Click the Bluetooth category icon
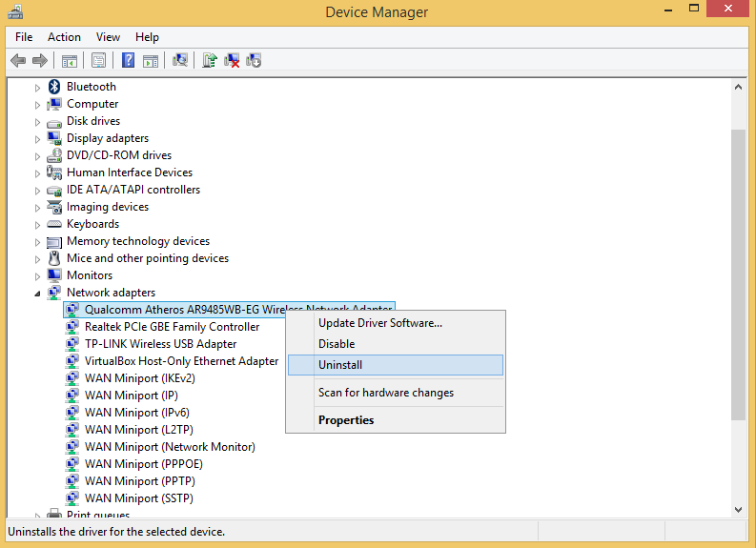This screenshot has width=756, height=548. pyautogui.click(x=54, y=87)
